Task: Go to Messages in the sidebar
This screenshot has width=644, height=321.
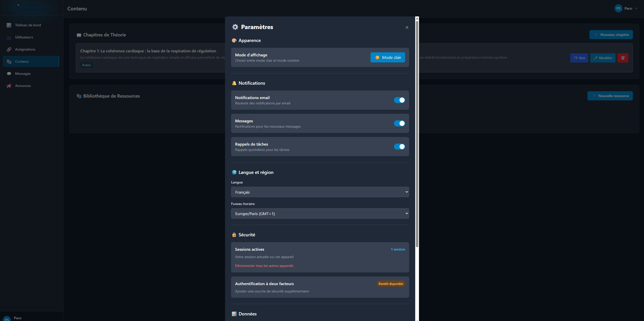Action: pyautogui.click(x=23, y=74)
